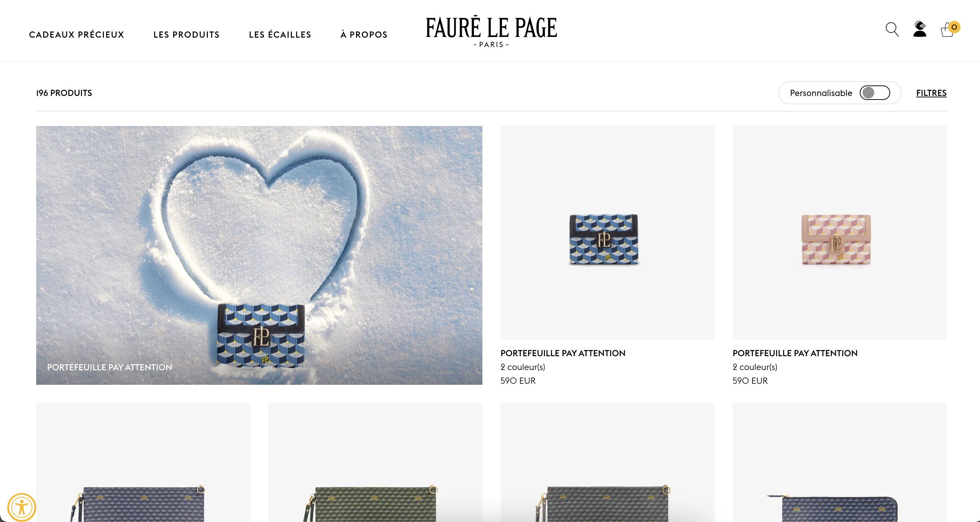
Task: Select the green scale-pattern pouch thumbnail
Action: pos(375,462)
